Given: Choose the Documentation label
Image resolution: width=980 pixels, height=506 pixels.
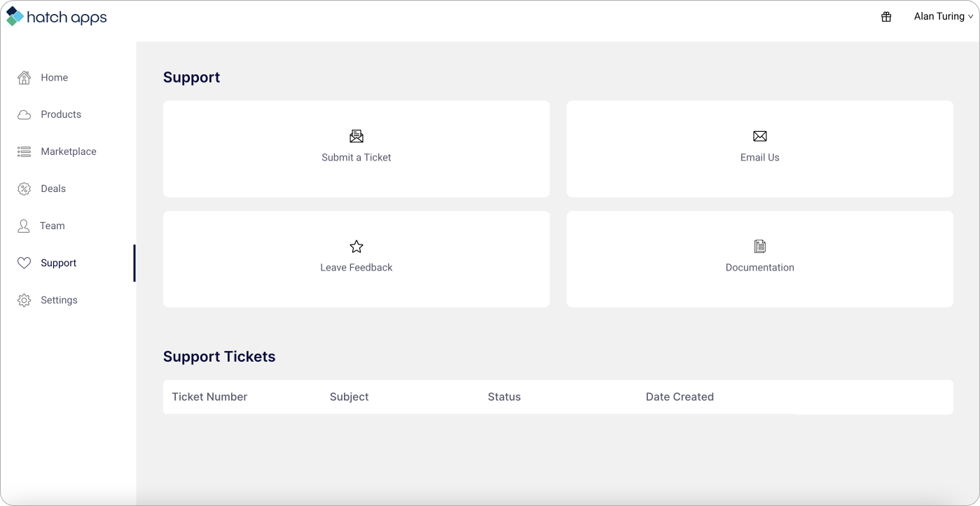Looking at the screenshot, I should (x=760, y=268).
